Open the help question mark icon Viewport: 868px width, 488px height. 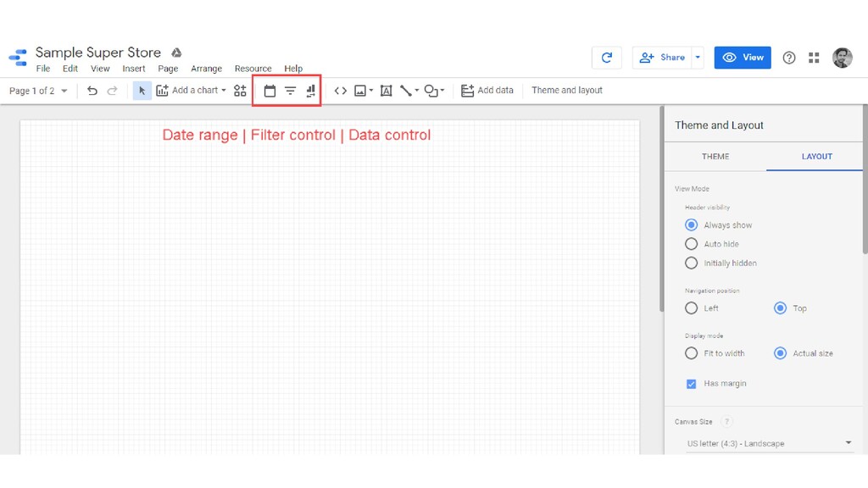pyautogui.click(x=789, y=58)
